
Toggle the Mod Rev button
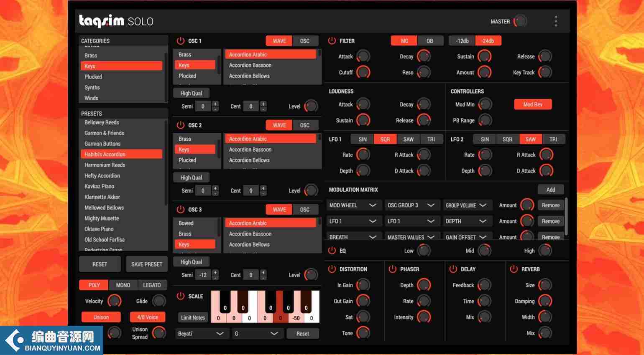tap(533, 104)
